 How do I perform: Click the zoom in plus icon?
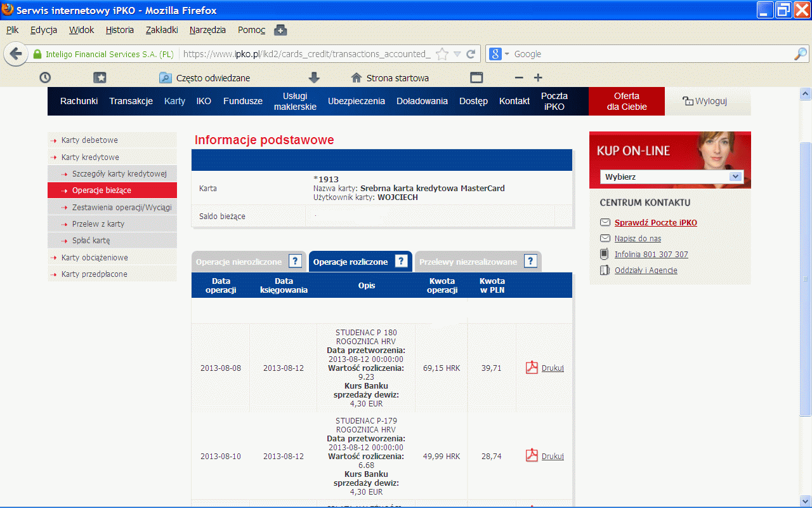click(x=538, y=77)
